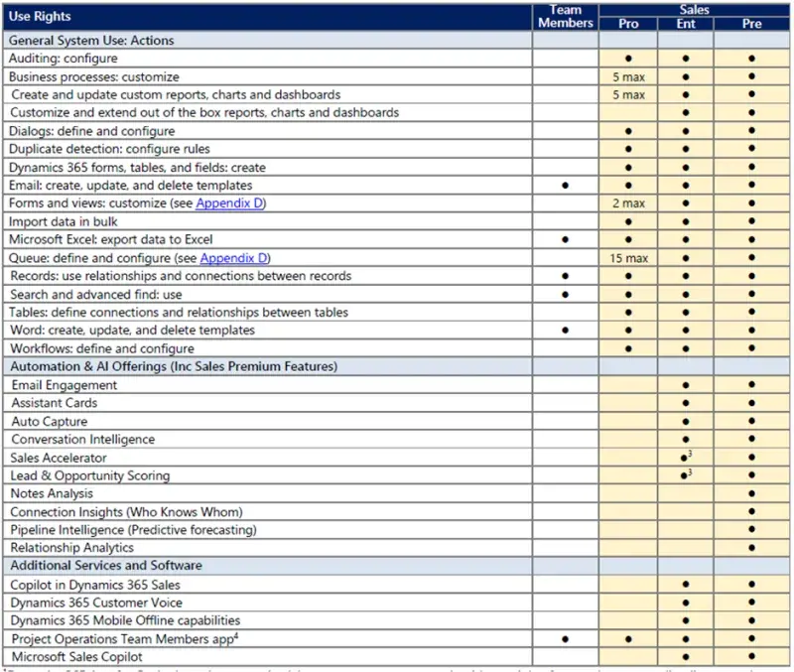Click Team Members bullet in Email templates row
Screen dimensions: 794x672
[x=565, y=186]
